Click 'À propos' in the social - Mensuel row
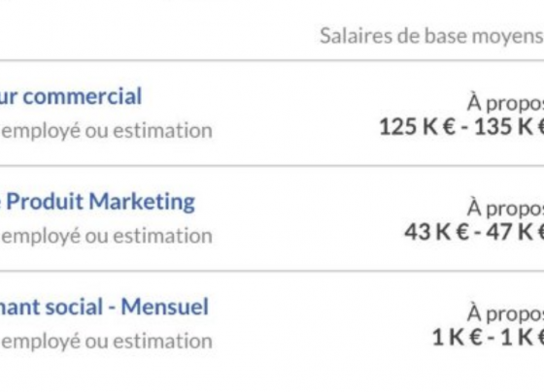The image size is (544, 392). point(505,313)
